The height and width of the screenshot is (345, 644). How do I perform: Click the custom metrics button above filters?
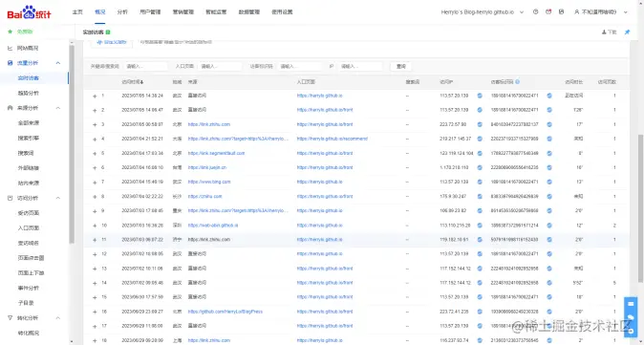point(111,42)
